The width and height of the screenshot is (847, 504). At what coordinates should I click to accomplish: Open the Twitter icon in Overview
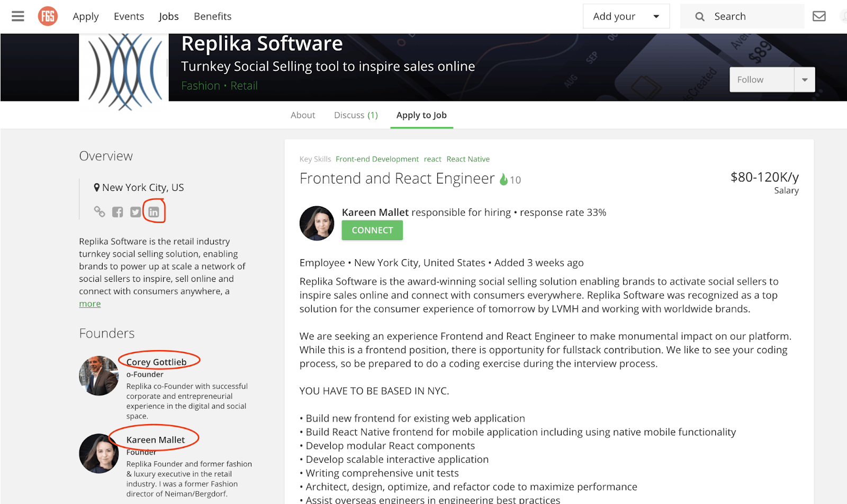[x=136, y=212]
